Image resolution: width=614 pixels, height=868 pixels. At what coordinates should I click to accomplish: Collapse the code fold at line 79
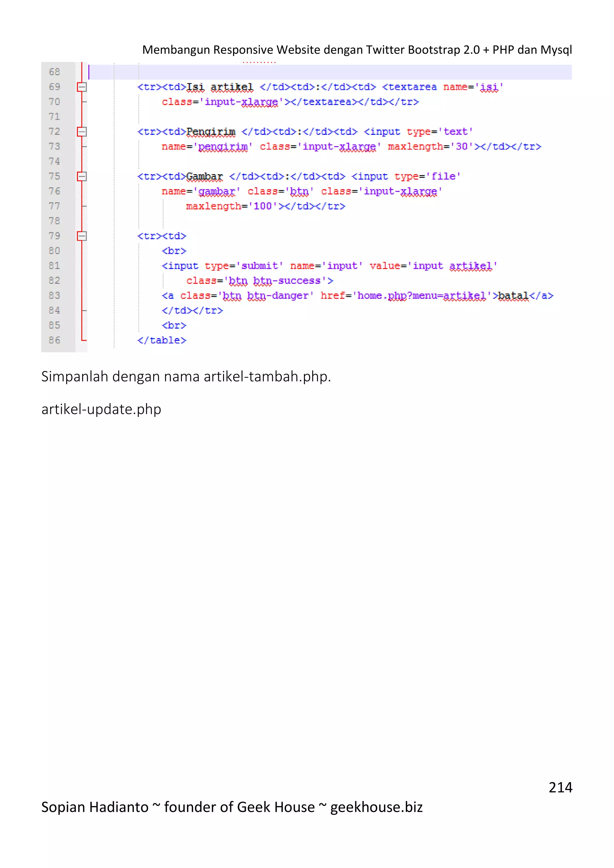[x=82, y=236]
